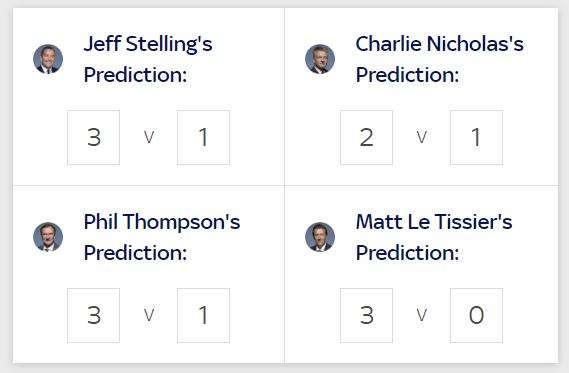Click Phil Thompson's avatar photo
Viewport: 569px width, 373px height.
tap(48, 237)
